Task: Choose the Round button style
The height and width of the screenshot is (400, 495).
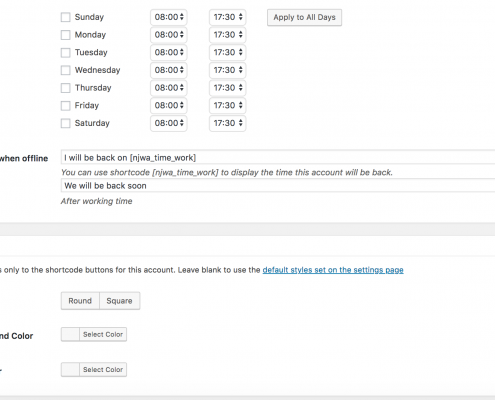Action: [80, 301]
